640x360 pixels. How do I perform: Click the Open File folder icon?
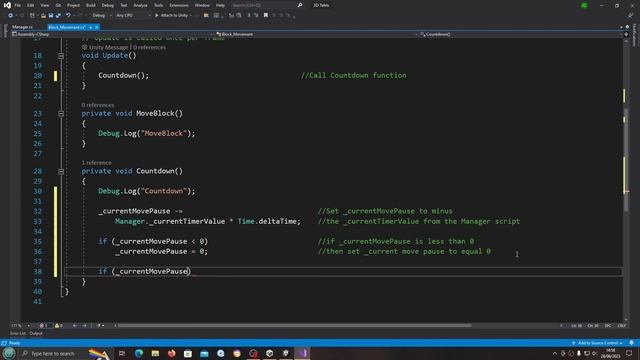click(43, 16)
